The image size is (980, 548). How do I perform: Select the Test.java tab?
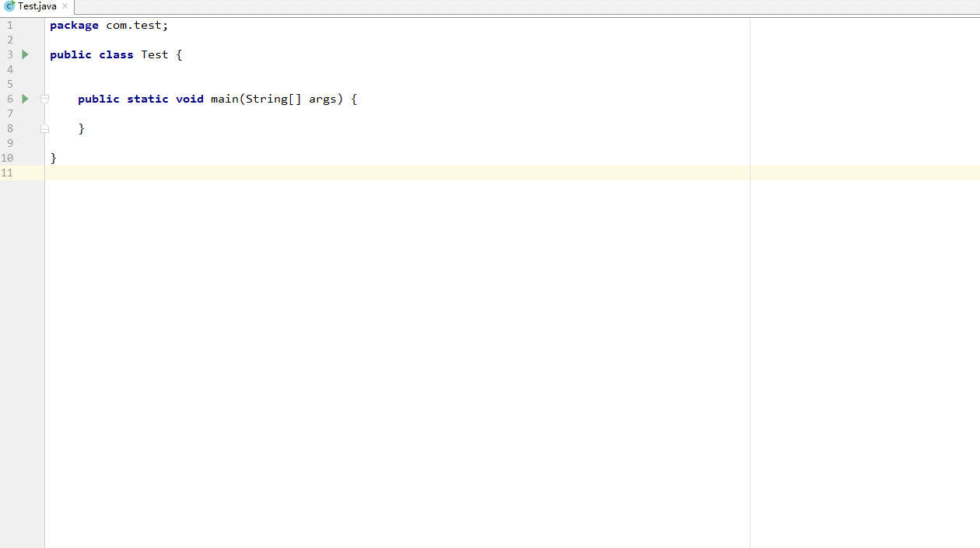tap(37, 6)
